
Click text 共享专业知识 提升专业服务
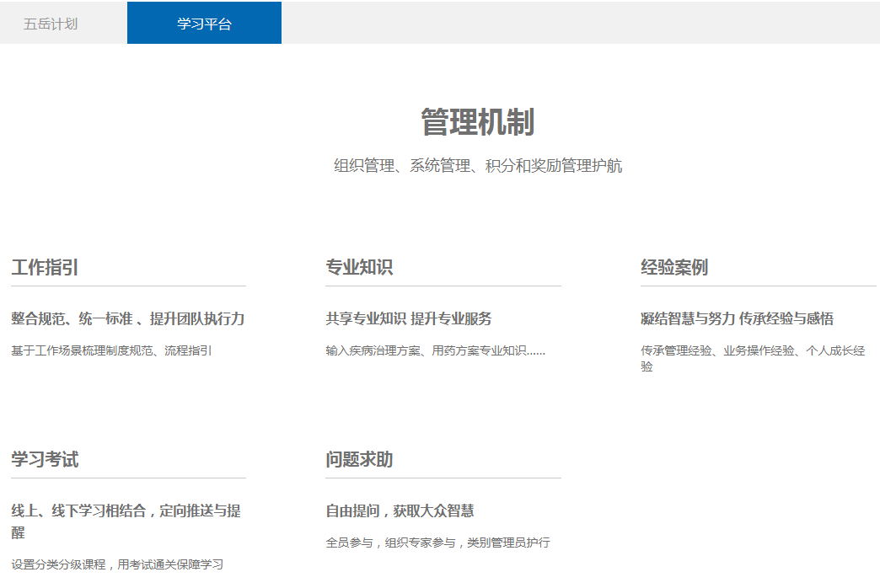(x=409, y=318)
